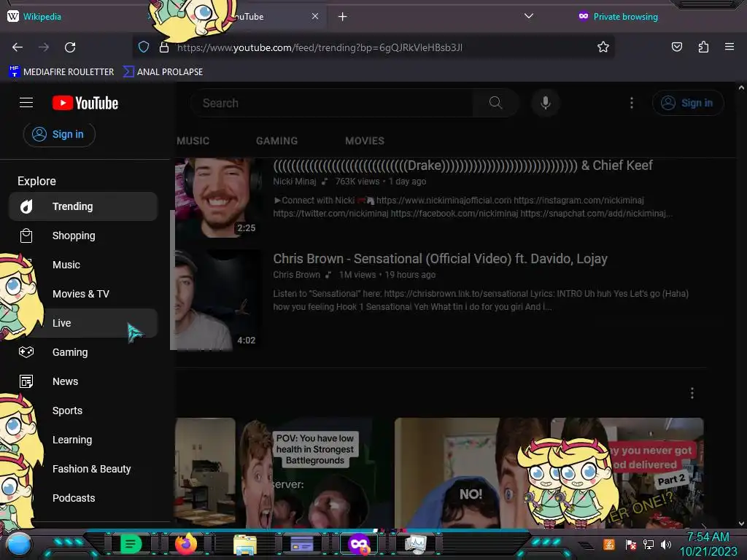Viewport: 747px width, 560px height.
Task: Click the browser forward arrow
Action: (44, 47)
